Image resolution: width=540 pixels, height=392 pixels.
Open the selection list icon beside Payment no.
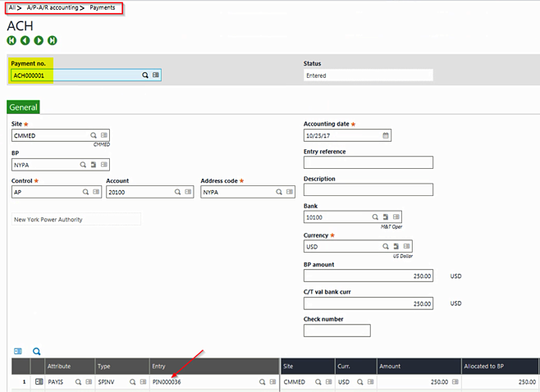pyautogui.click(x=156, y=75)
